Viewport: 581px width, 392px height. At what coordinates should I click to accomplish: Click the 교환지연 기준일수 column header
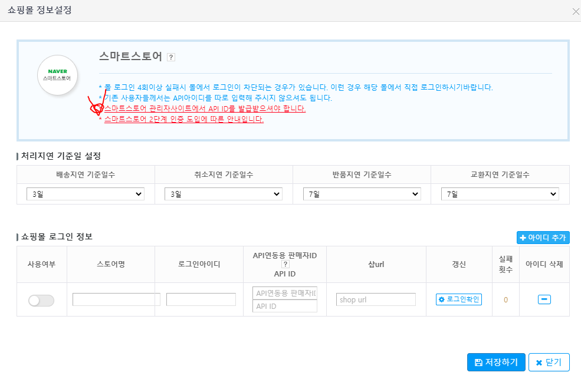click(x=500, y=174)
